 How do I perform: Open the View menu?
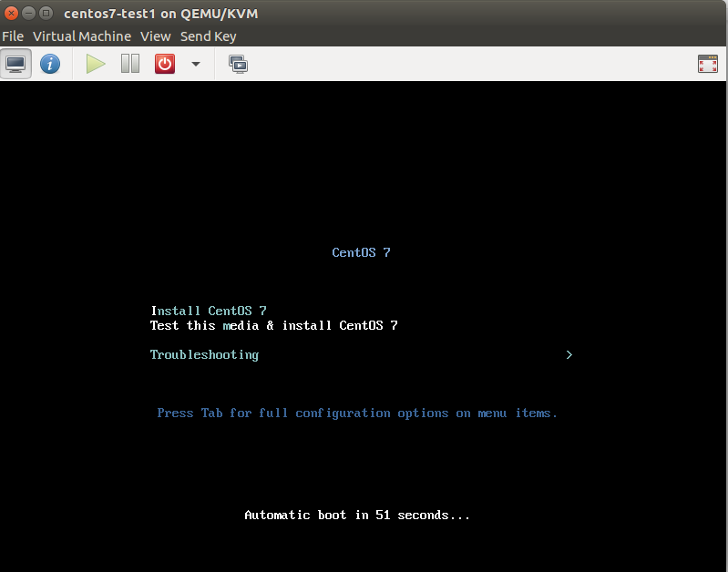tap(156, 36)
